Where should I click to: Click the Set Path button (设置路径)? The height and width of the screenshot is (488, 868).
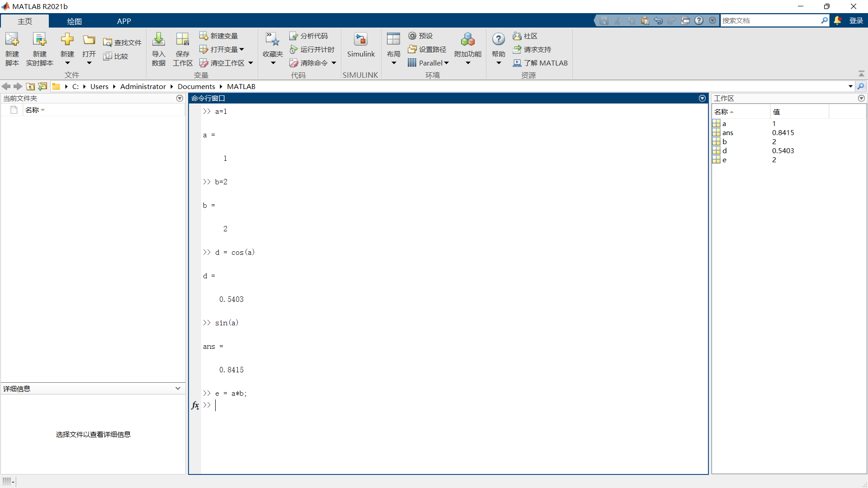point(427,49)
